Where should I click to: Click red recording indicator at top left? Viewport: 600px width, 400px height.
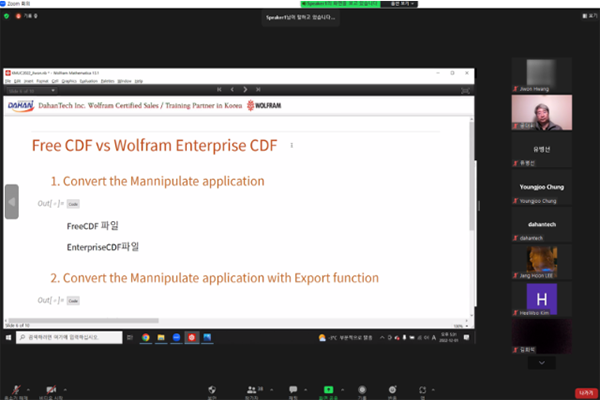tap(18, 16)
